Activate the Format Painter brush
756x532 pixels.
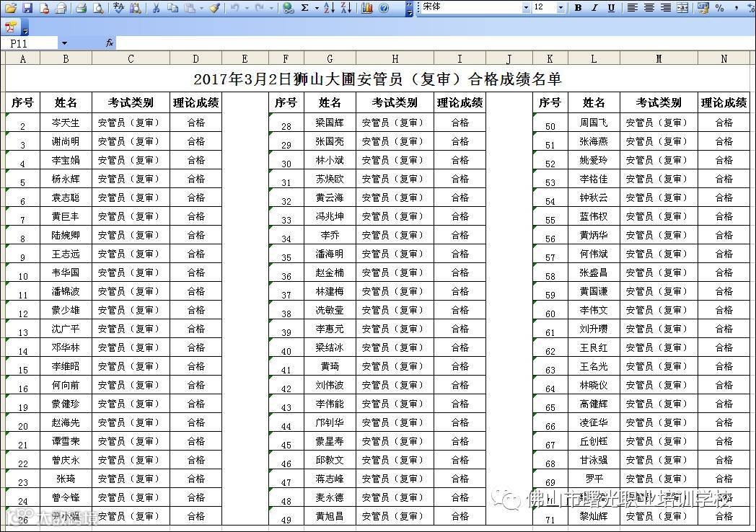coord(215,8)
